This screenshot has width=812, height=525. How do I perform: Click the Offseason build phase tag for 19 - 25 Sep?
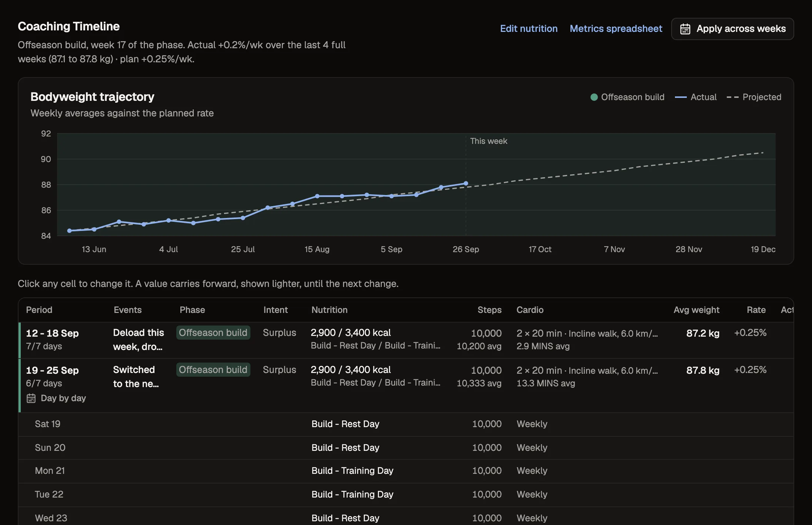point(213,370)
